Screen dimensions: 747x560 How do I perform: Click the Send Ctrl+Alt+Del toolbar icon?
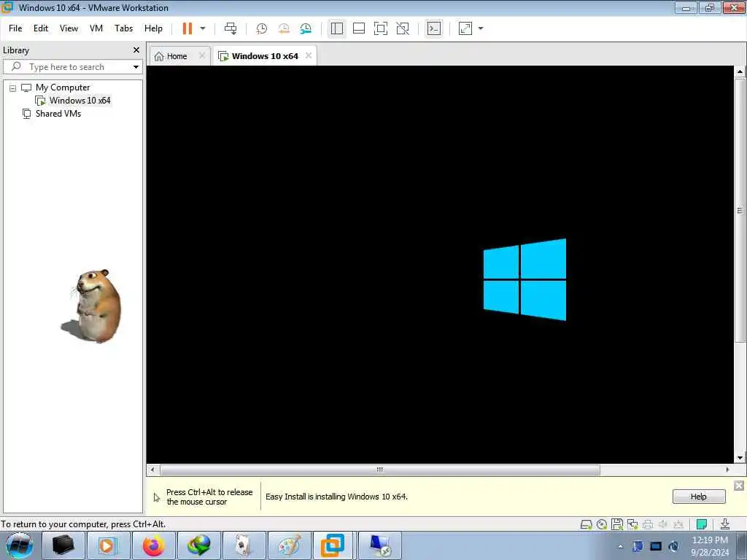(231, 28)
